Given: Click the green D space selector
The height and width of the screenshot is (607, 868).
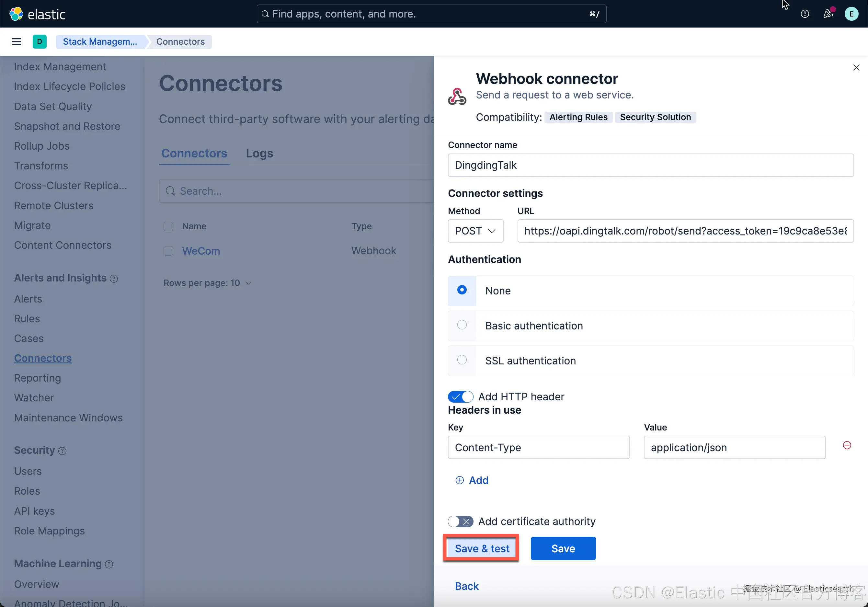Looking at the screenshot, I should pos(39,41).
